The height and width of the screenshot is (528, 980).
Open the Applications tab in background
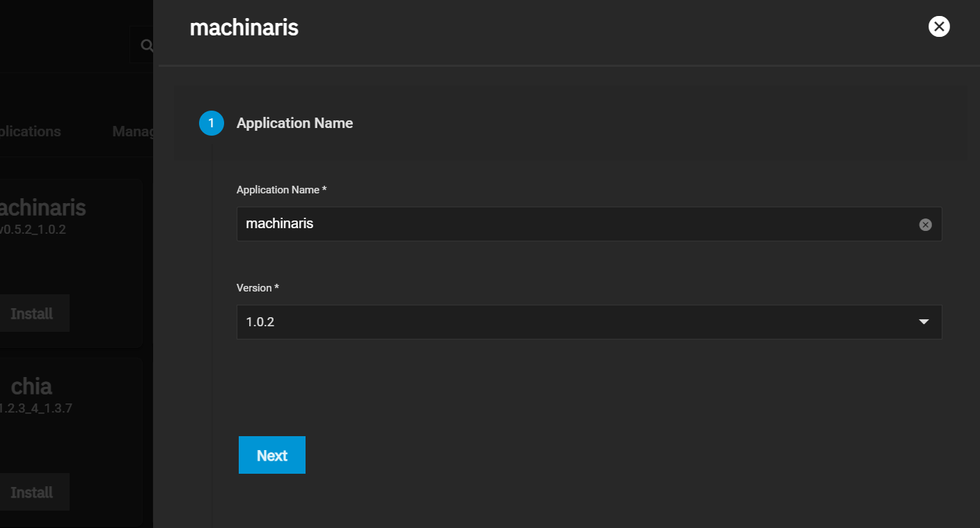click(30, 131)
